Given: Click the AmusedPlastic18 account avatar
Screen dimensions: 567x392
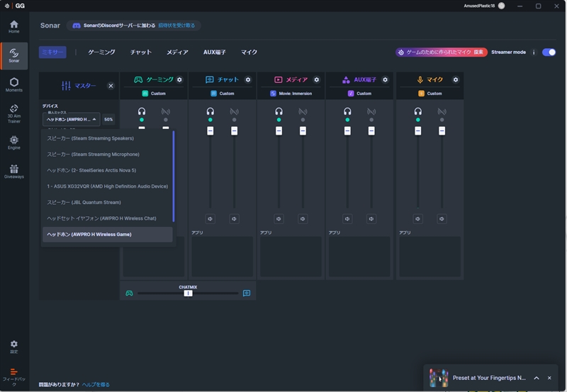Looking at the screenshot, I should coord(501,6).
